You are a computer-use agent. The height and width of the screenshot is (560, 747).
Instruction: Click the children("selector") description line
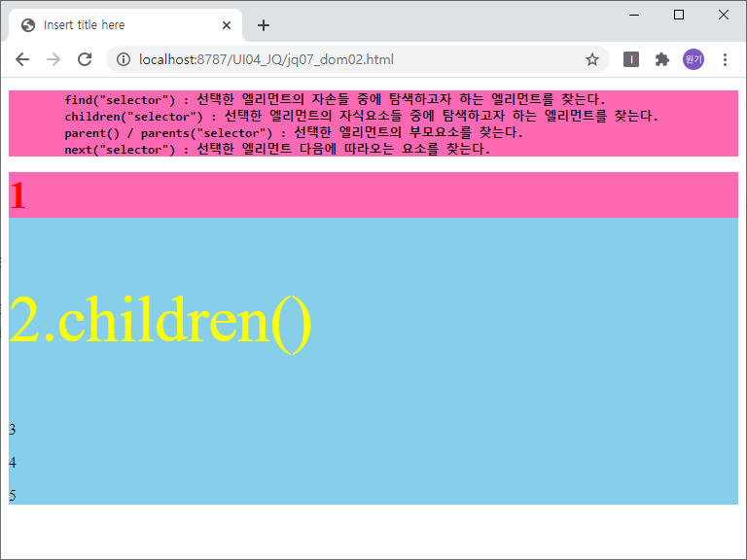click(x=361, y=117)
